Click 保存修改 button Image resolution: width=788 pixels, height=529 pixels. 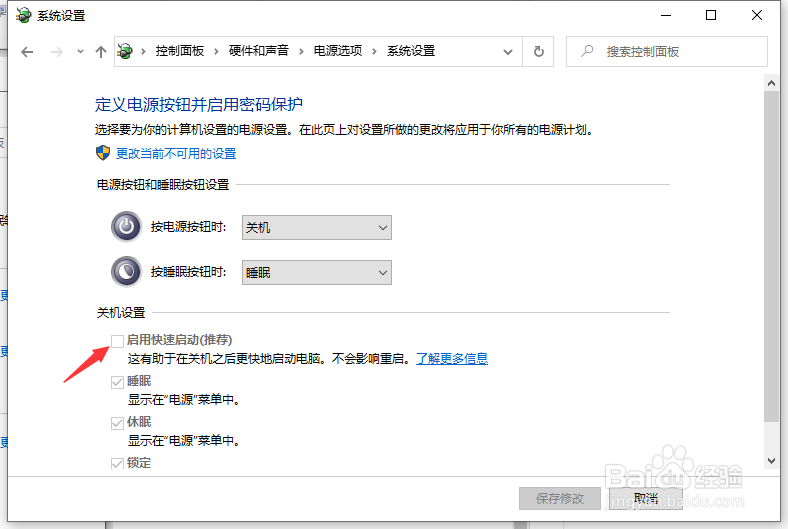click(x=560, y=498)
